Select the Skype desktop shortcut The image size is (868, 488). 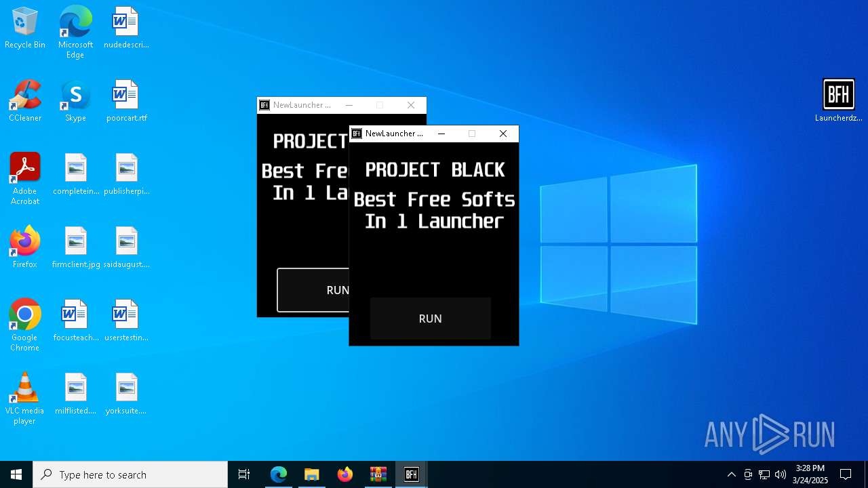click(x=75, y=102)
